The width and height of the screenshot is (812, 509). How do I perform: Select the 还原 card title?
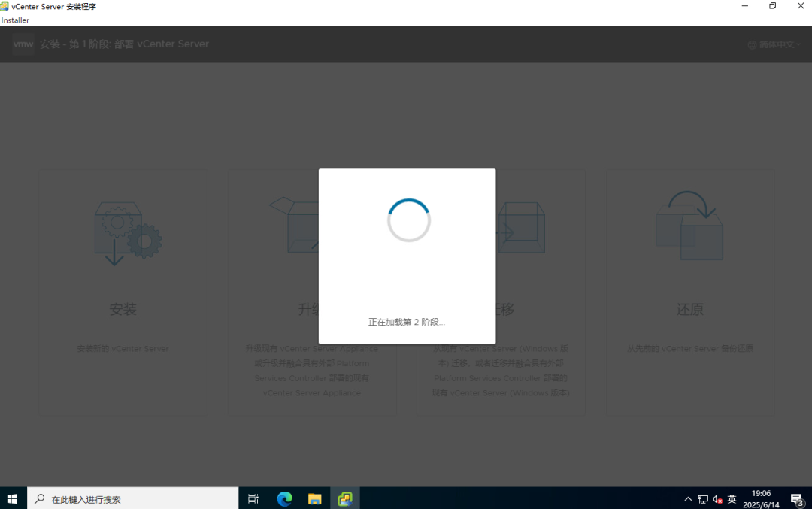[689, 310]
